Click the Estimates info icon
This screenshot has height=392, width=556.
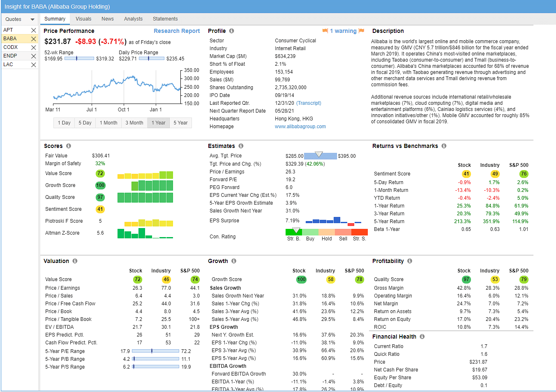coord(241,146)
